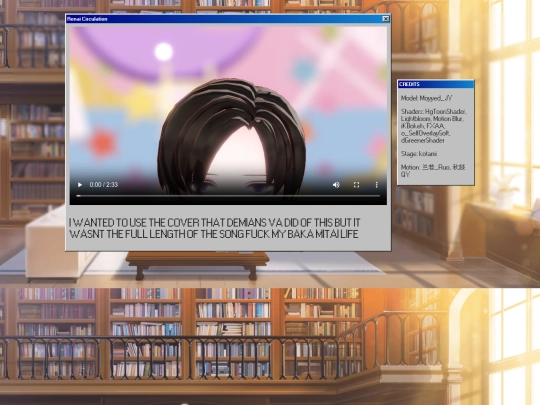Screen dimensions: 540x405
Task: Close the Renai Circulation window
Action: click(386, 19)
